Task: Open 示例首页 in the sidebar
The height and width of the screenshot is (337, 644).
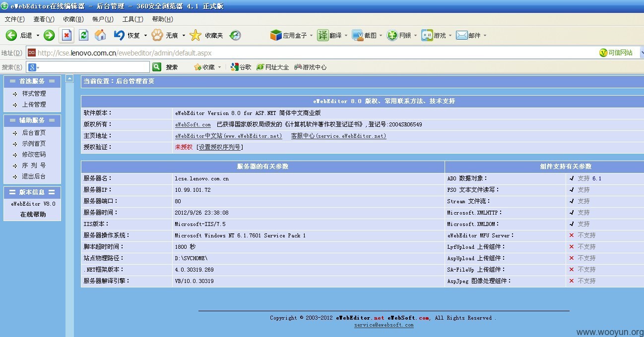Action: [x=34, y=143]
